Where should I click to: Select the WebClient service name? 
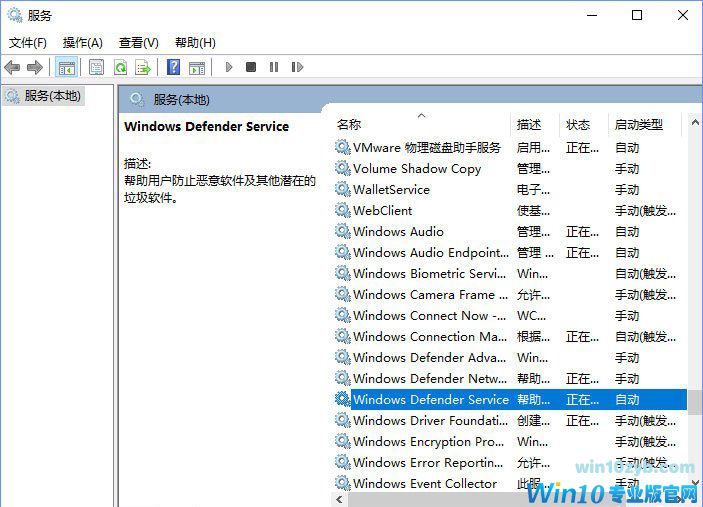coord(382,211)
